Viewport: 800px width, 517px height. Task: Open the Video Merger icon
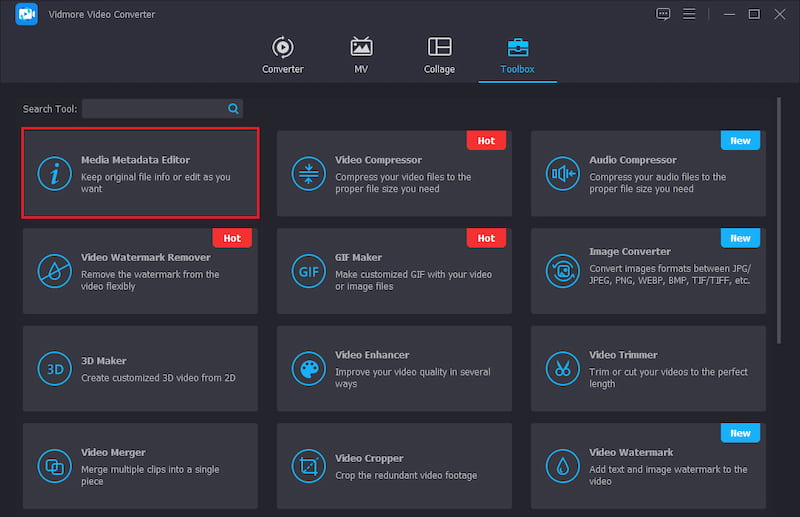[54, 465]
